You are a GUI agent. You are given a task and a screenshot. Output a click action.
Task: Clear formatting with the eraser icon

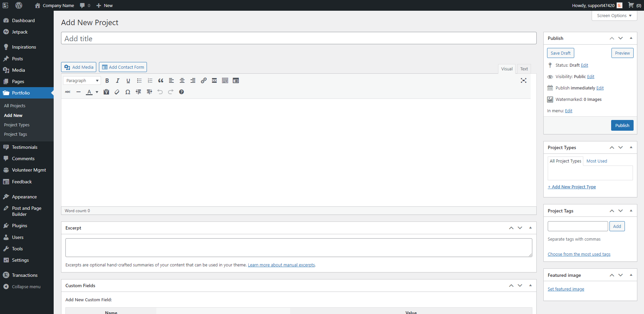117,92
